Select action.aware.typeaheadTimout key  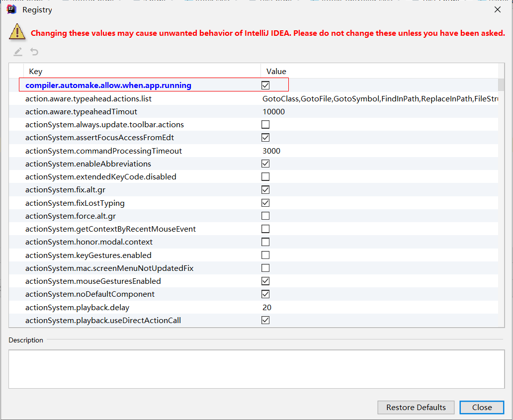tap(81, 111)
